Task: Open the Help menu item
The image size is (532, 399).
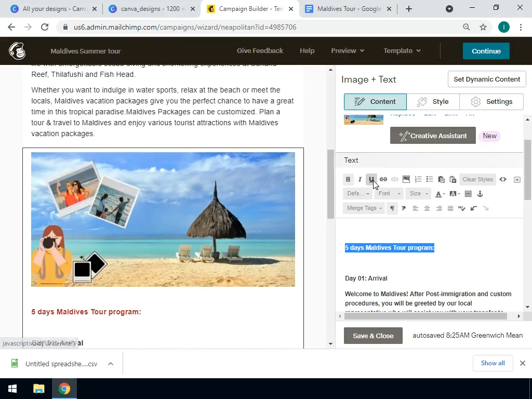Action: (x=307, y=50)
